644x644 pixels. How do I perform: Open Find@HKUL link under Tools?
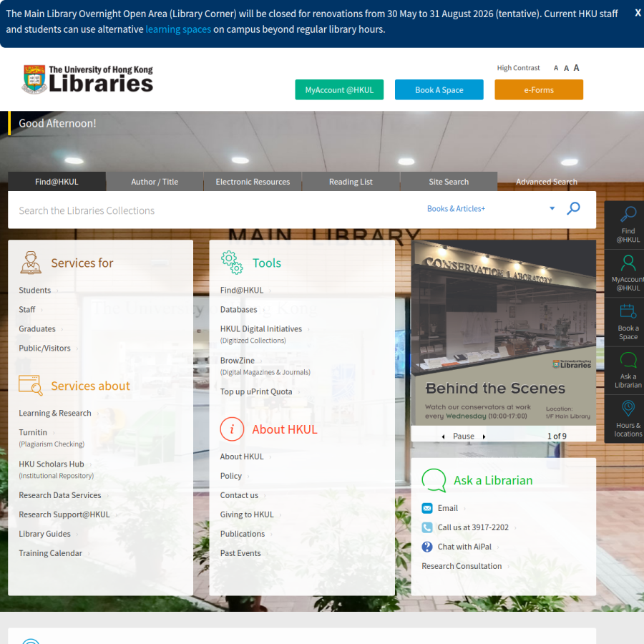(242, 290)
